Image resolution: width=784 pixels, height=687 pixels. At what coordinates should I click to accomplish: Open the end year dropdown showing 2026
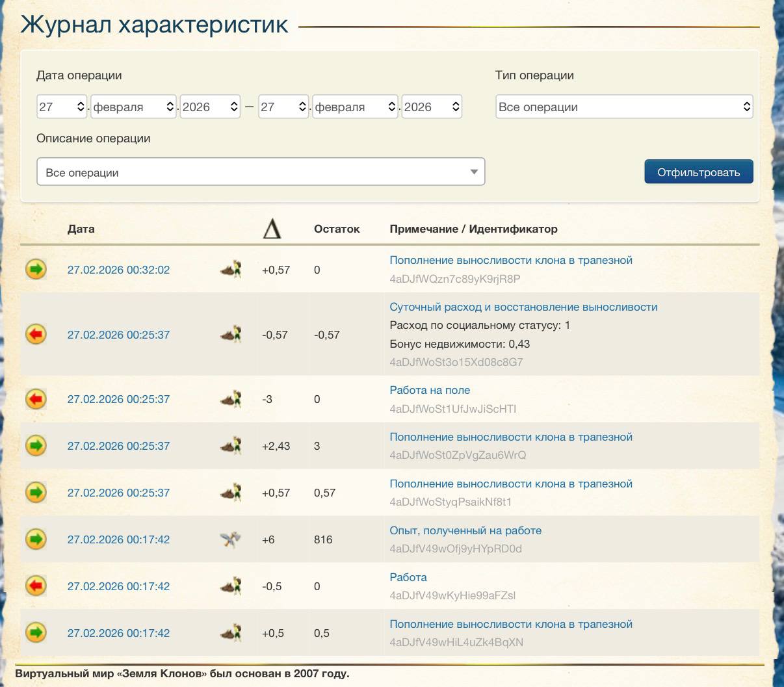pyautogui.click(x=432, y=107)
